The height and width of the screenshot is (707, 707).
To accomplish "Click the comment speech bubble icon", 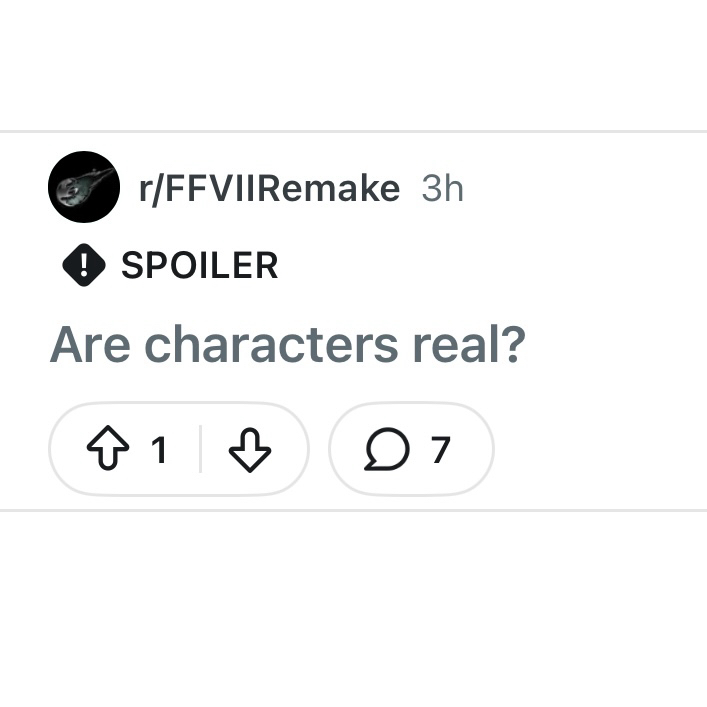I will (x=385, y=451).
